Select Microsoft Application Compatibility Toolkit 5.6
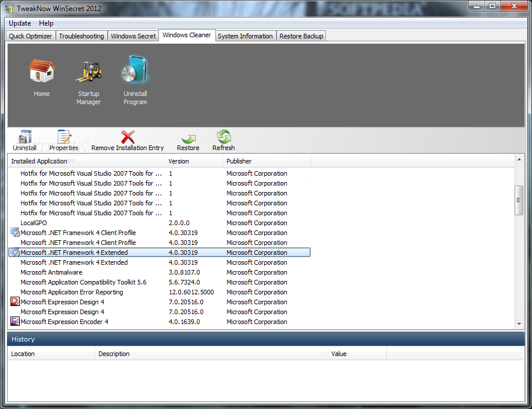This screenshot has width=532, height=409. (x=159, y=282)
